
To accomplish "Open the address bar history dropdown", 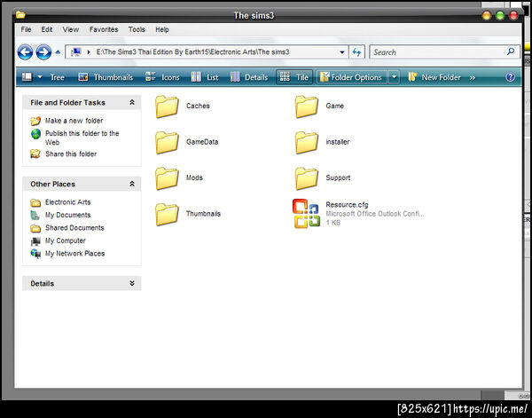I will point(342,52).
